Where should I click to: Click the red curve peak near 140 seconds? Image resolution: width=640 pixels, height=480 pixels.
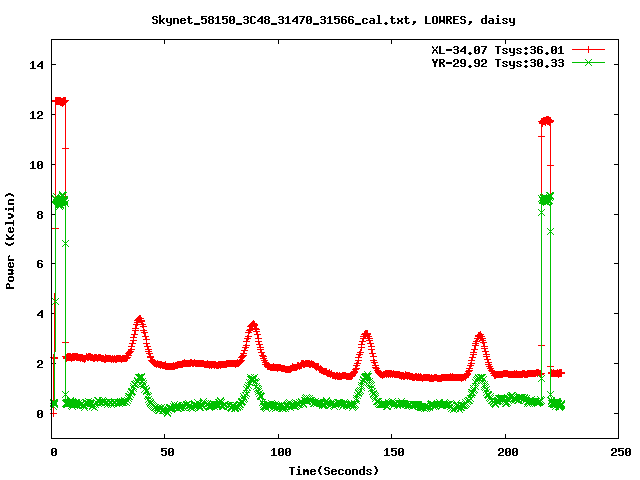pyautogui.click(x=366, y=335)
